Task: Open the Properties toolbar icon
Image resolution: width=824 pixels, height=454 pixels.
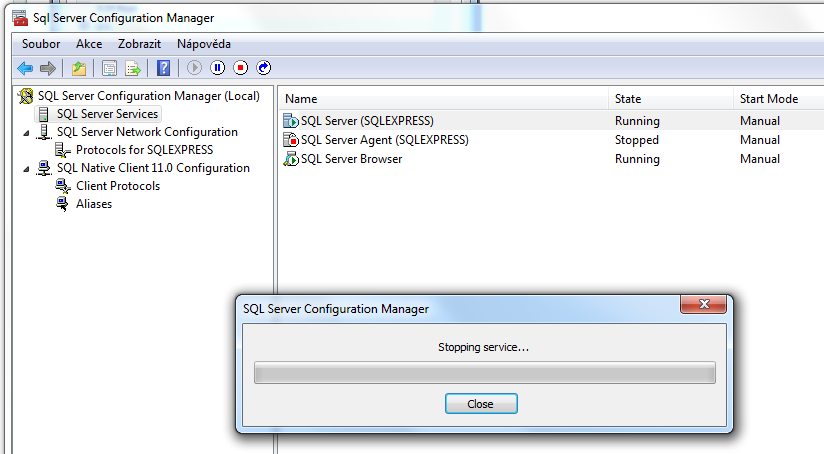Action: [x=109, y=68]
